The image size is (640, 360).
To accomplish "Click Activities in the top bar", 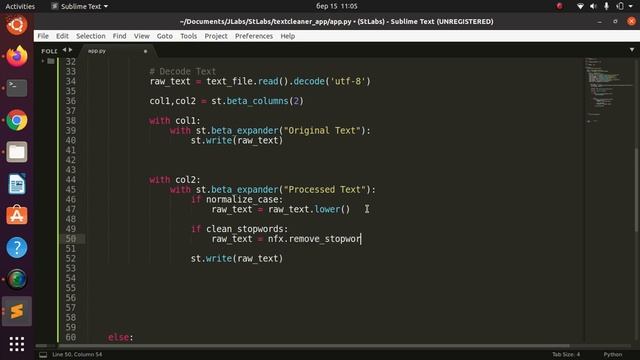I will (20, 6).
